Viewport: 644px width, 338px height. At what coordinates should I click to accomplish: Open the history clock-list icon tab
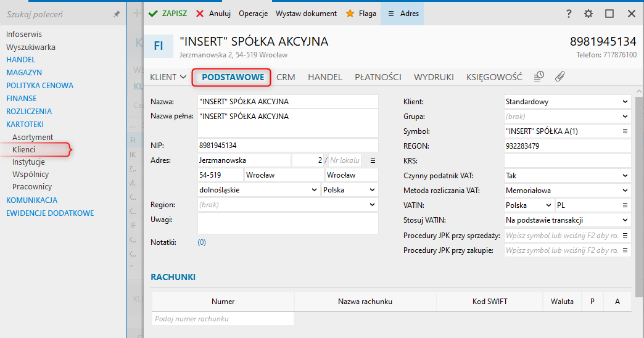pyautogui.click(x=539, y=76)
